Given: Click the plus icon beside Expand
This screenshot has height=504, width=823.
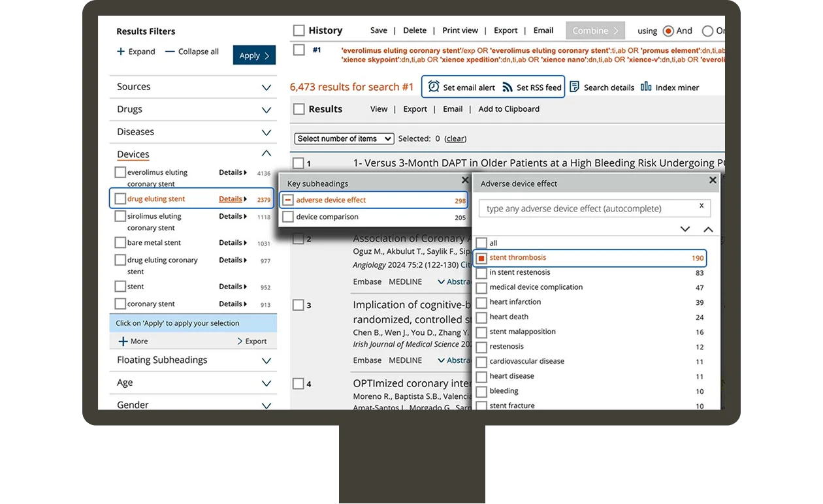Looking at the screenshot, I should click(x=121, y=52).
